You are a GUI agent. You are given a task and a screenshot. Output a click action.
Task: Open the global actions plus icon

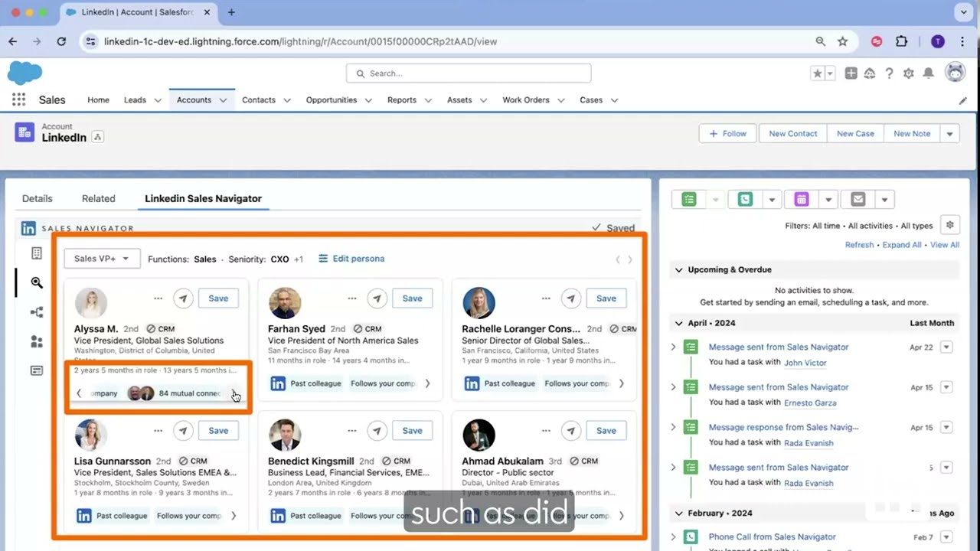point(851,73)
